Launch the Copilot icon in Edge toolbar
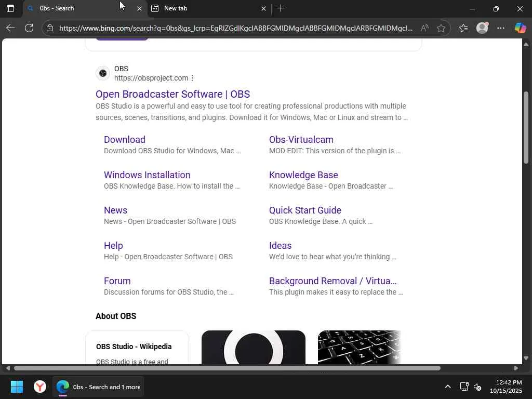532x399 pixels. tap(520, 28)
